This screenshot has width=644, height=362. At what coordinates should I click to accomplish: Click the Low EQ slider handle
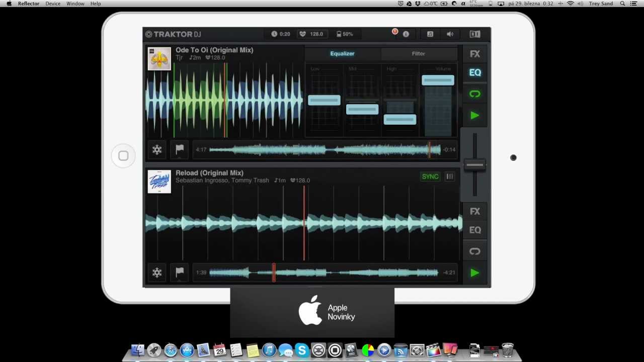[x=324, y=101]
